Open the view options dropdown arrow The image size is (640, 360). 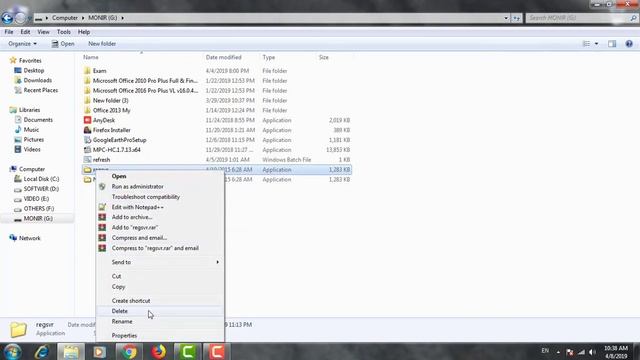tap(596, 44)
